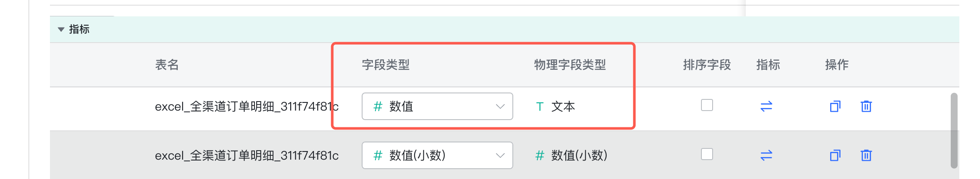Click the 物理字段类型 column header
This screenshot has width=980, height=179.
pyautogui.click(x=570, y=65)
